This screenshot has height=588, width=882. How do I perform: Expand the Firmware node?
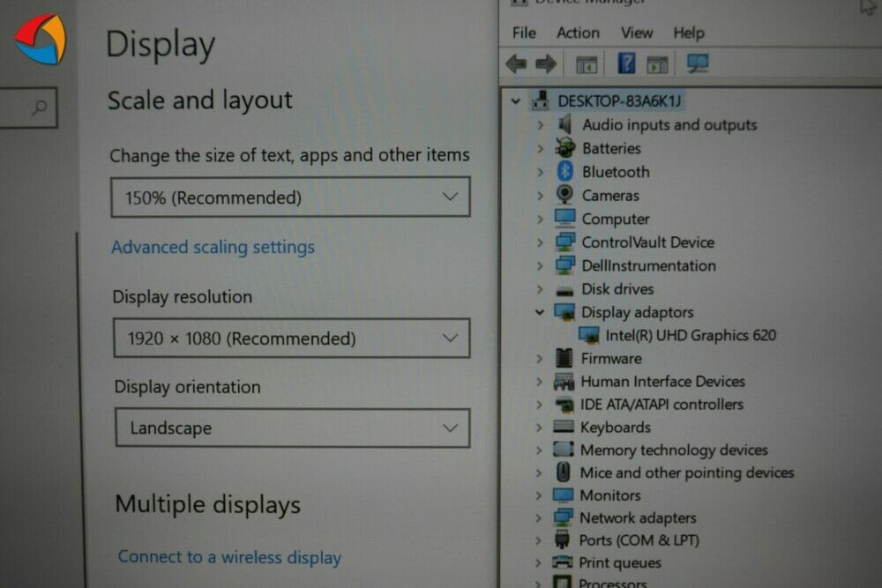tap(540, 359)
